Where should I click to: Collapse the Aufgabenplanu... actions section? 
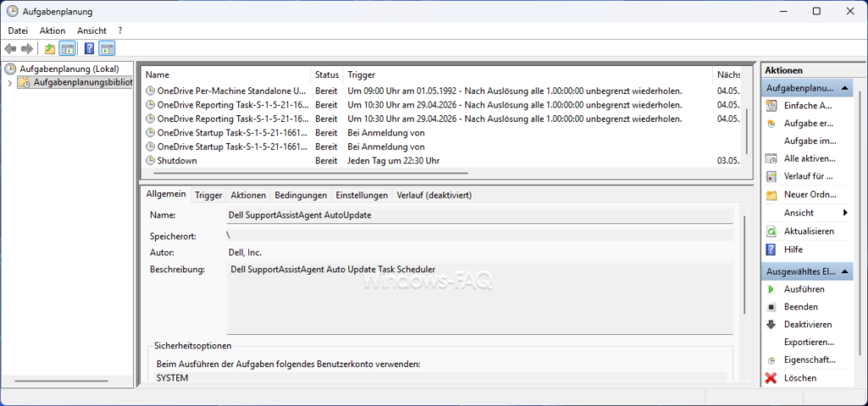click(x=845, y=87)
